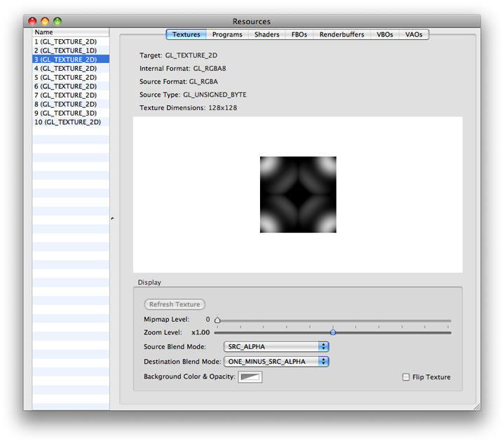This screenshot has height=443, width=504.
Task: Select the FBOs tab
Action: (x=299, y=34)
